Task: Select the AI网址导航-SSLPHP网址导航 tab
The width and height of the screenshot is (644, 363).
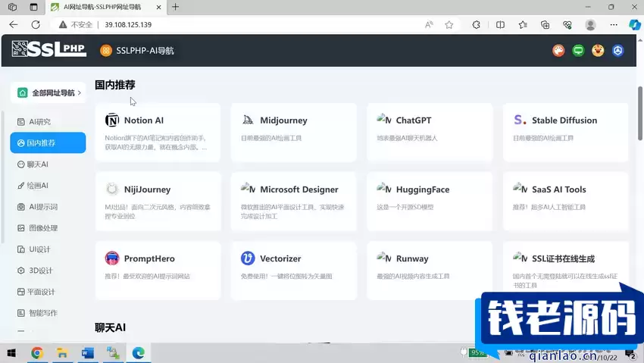Action: pos(106,7)
